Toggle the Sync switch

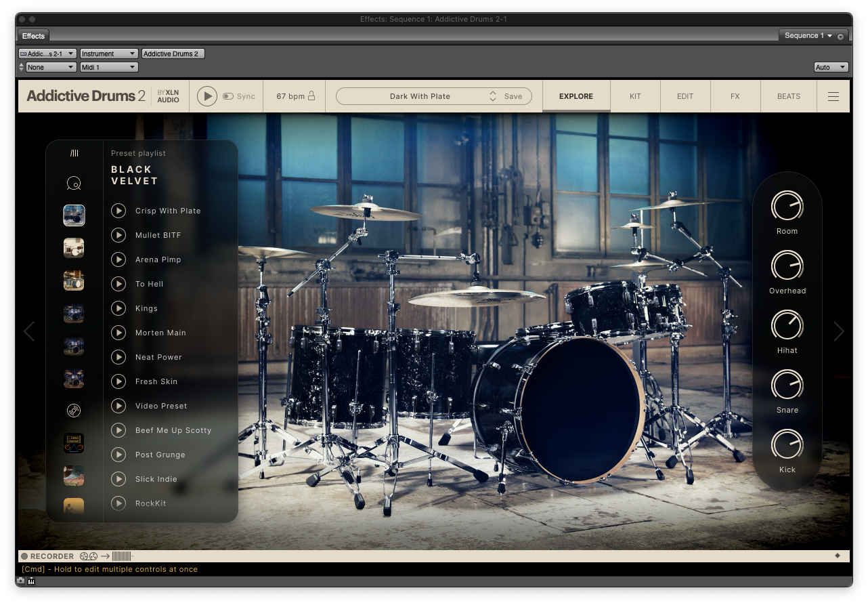click(228, 96)
